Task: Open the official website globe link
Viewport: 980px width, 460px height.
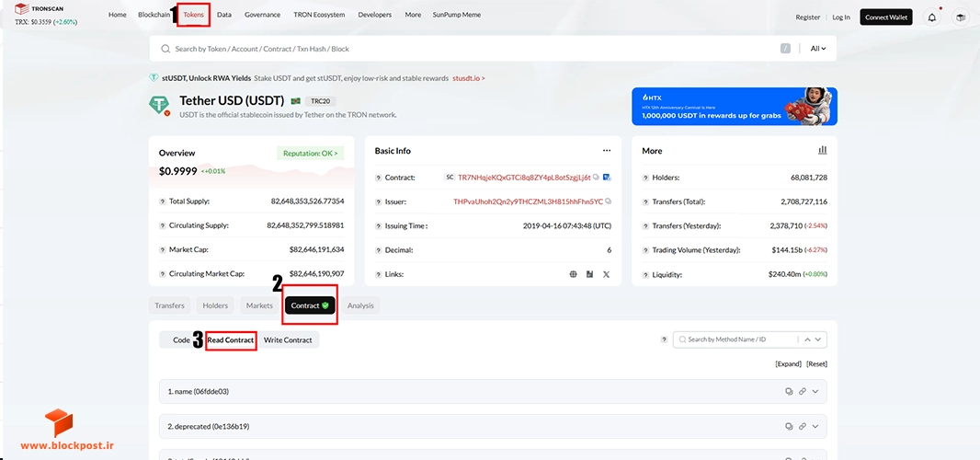Action: pyautogui.click(x=573, y=274)
